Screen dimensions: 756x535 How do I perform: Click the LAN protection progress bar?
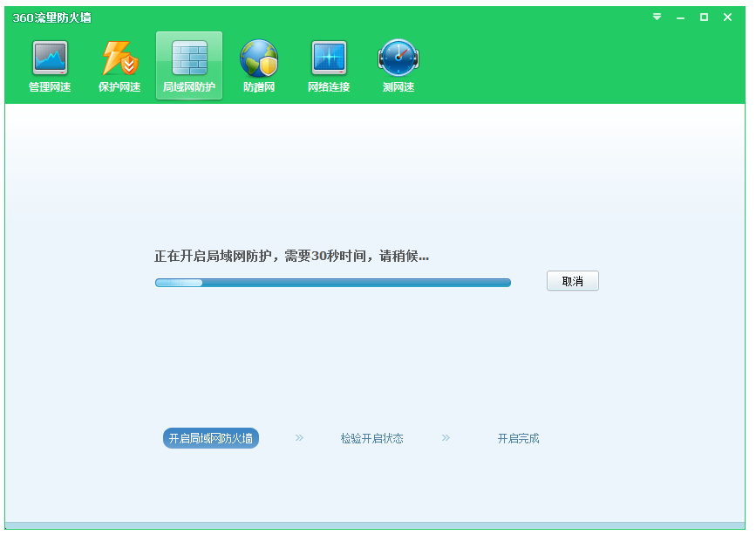coord(333,283)
